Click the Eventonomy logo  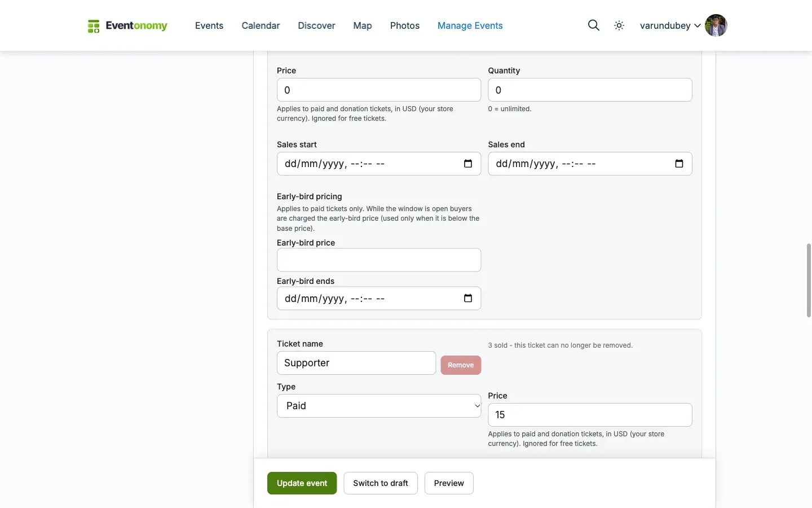tap(127, 25)
